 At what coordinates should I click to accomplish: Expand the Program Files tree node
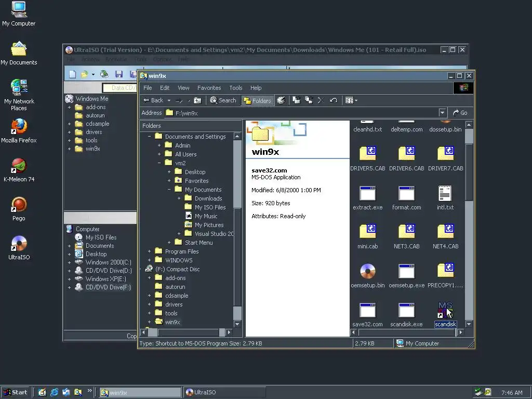(x=149, y=251)
